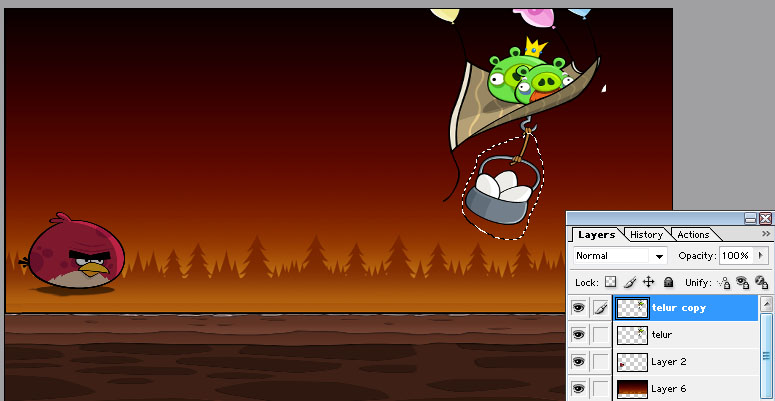The width and height of the screenshot is (775, 401).
Task: Toggle visibility of Layer 6
Action: [x=578, y=389]
